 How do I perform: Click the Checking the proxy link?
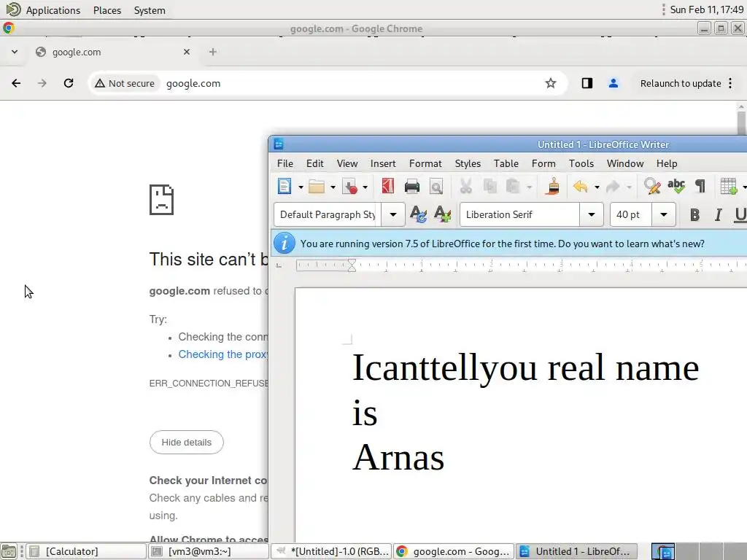(x=223, y=354)
